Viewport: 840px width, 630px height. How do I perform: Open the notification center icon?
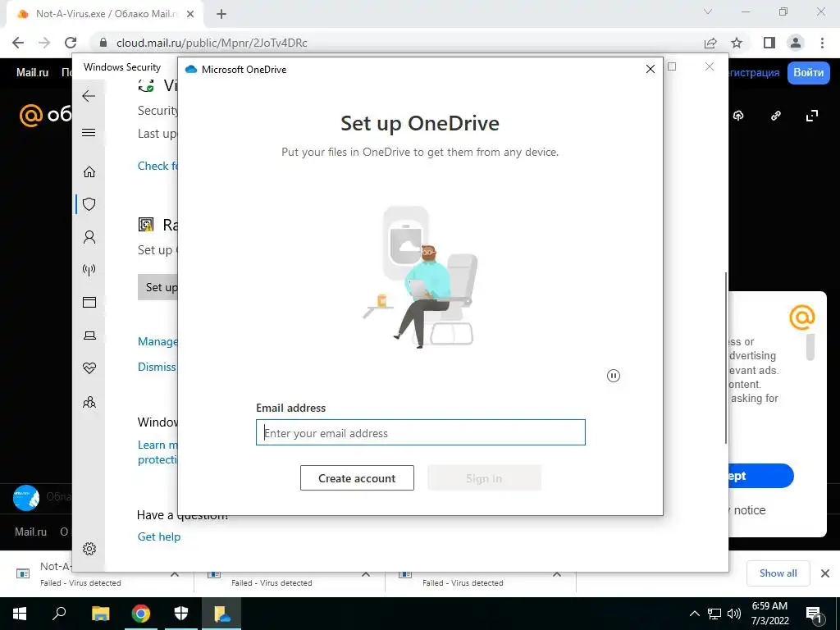[x=815, y=614]
